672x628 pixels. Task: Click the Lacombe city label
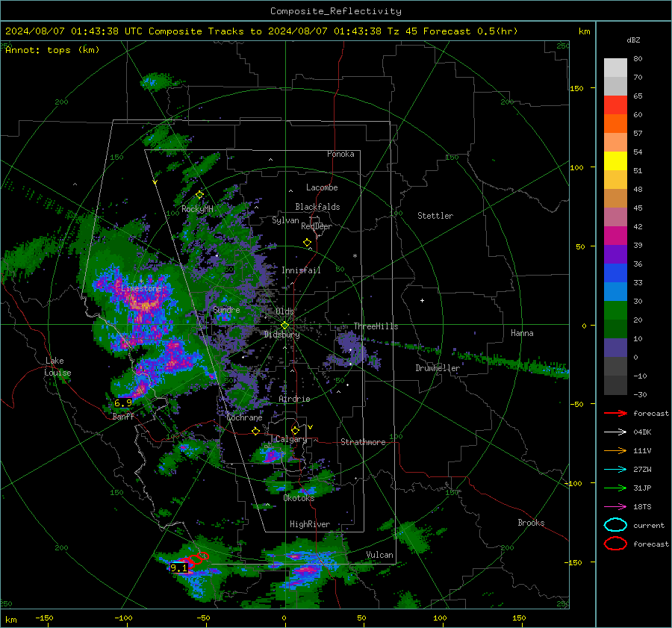[x=322, y=187]
